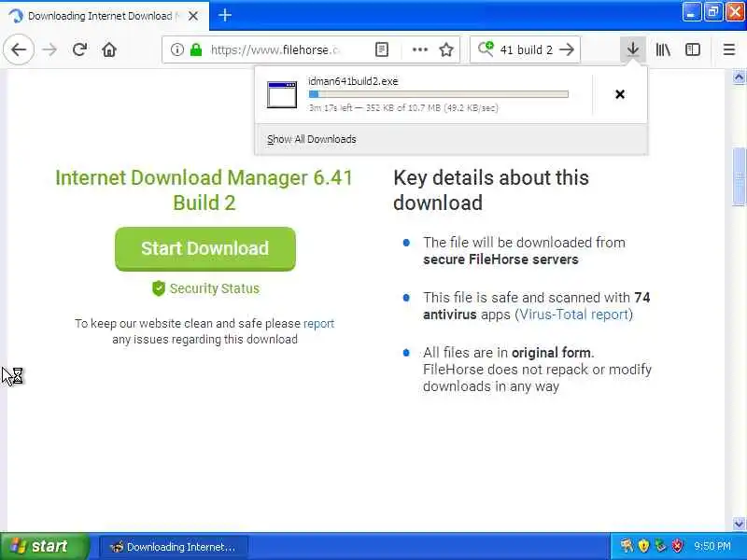The height and width of the screenshot is (560, 747).
Task: Click the green tray icon beside yellow shield
Action: tap(660, 546)
